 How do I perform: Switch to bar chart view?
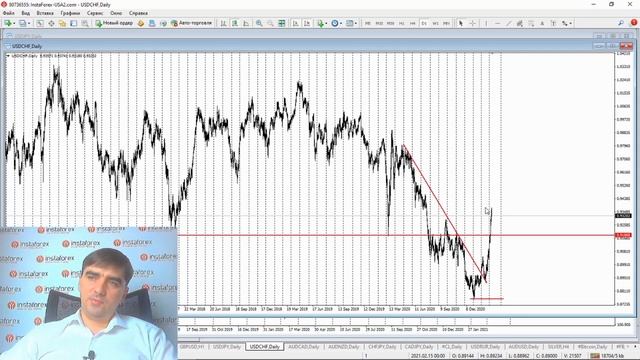224,23
